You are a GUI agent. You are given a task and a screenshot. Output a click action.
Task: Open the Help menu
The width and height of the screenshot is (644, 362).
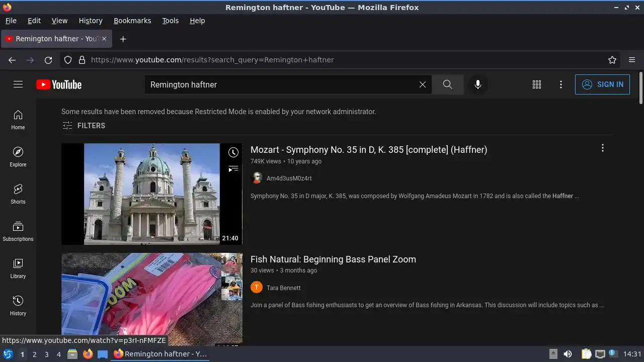coord(197,21)
